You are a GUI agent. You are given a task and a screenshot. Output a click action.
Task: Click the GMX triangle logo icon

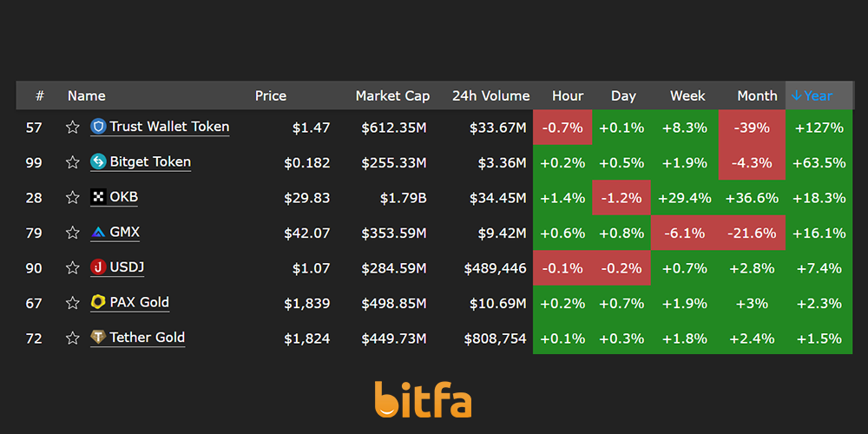pos(98,233)
